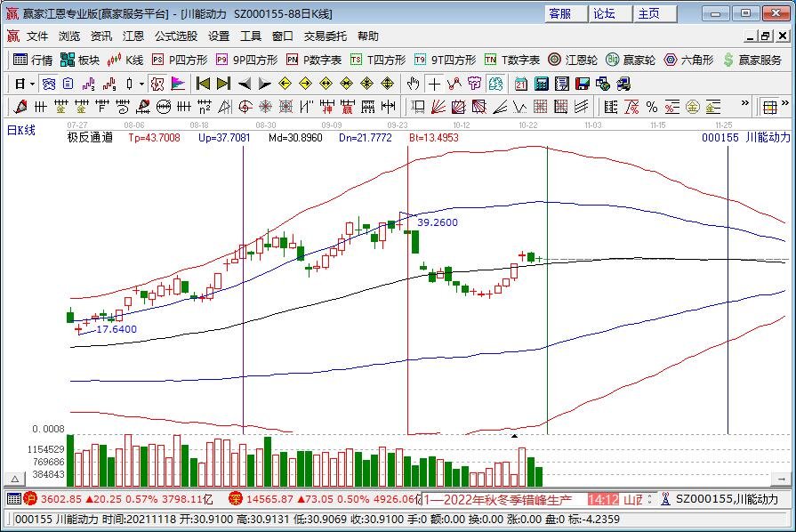Click the scroll-up arrow at chart bottom-left
The width and height of the screenshot is (796, 532).
click(x=13, y=478)
